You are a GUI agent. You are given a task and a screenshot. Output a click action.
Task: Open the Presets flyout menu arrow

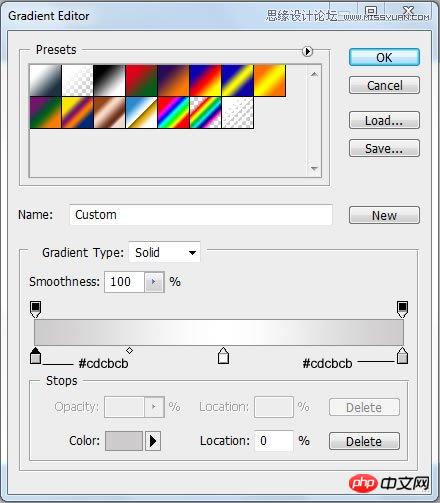click(x=307, y=51)
